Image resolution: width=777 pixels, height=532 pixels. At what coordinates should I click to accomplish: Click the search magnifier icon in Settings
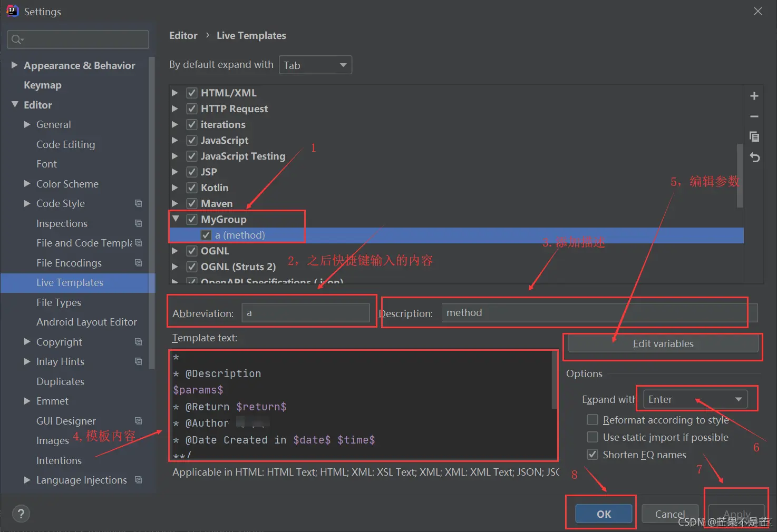[17, 40]
